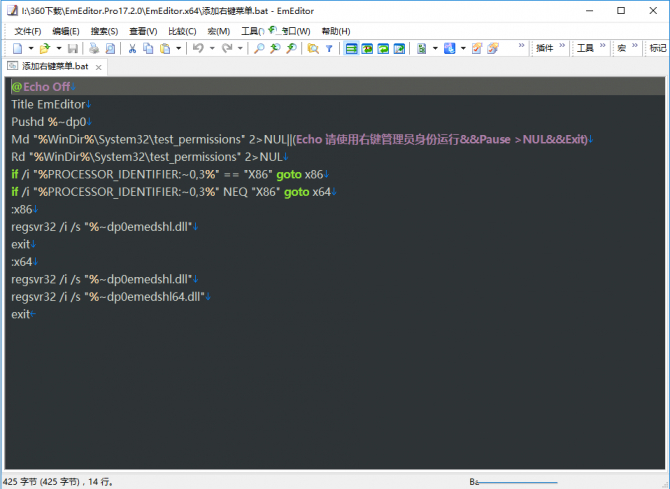Create a new file with the New icon

(x=18, y=48)
